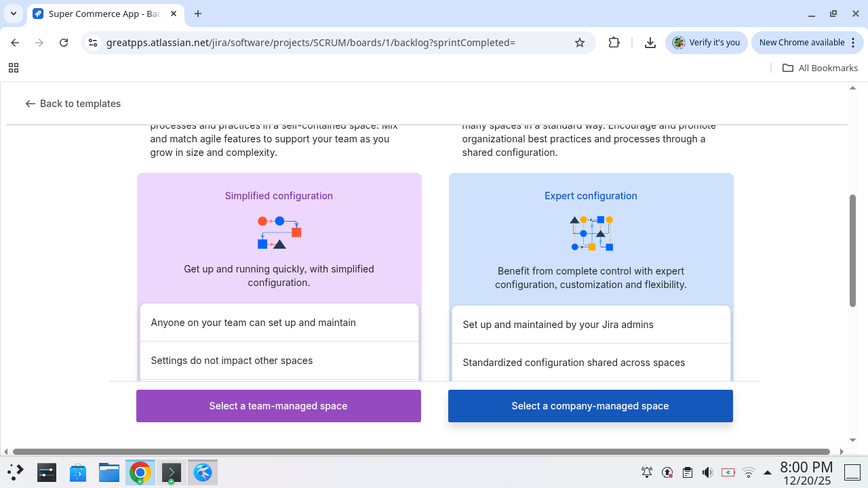Viewport: 868px width, 488px height.
Task: Open the file manager icon in taskbar
Action: (x=109, y=472)
